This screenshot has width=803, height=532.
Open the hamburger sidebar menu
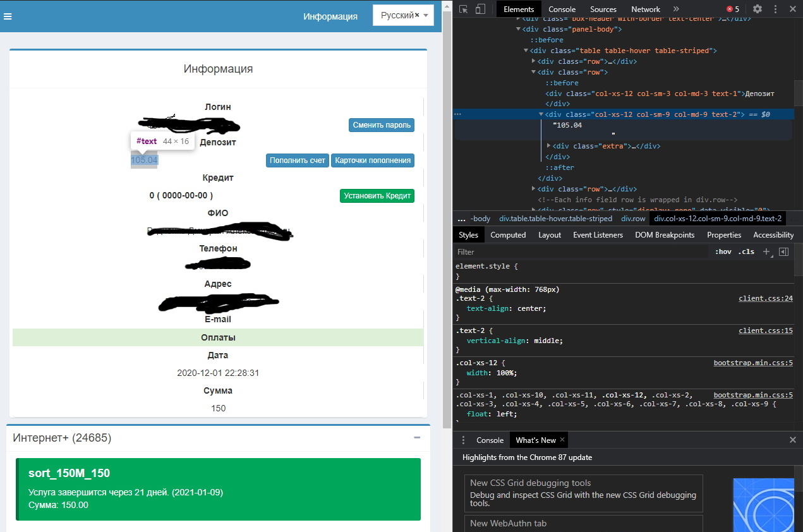pos(8,17)
